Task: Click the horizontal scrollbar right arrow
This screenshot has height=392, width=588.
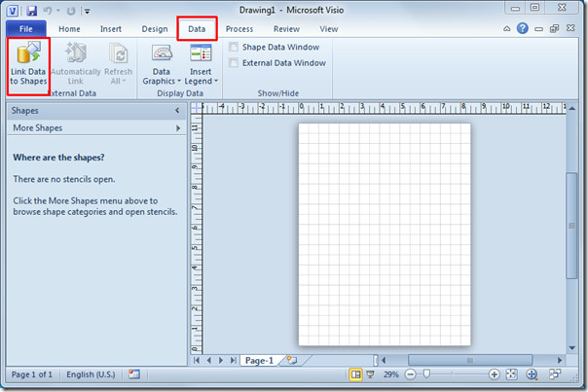Action: [560, 361]
